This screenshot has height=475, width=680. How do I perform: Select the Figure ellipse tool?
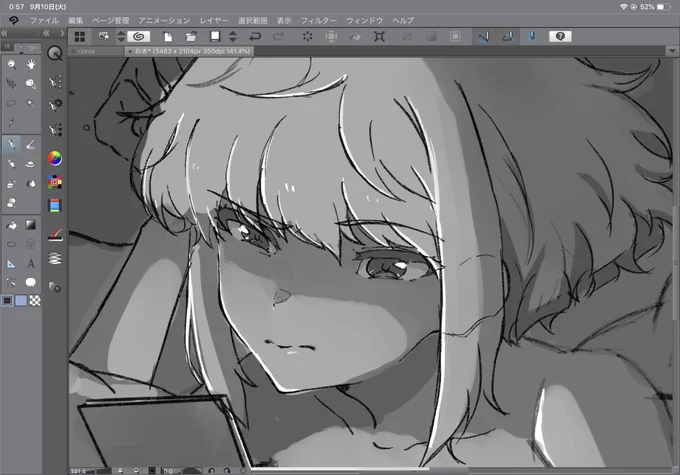pos(12,244)
